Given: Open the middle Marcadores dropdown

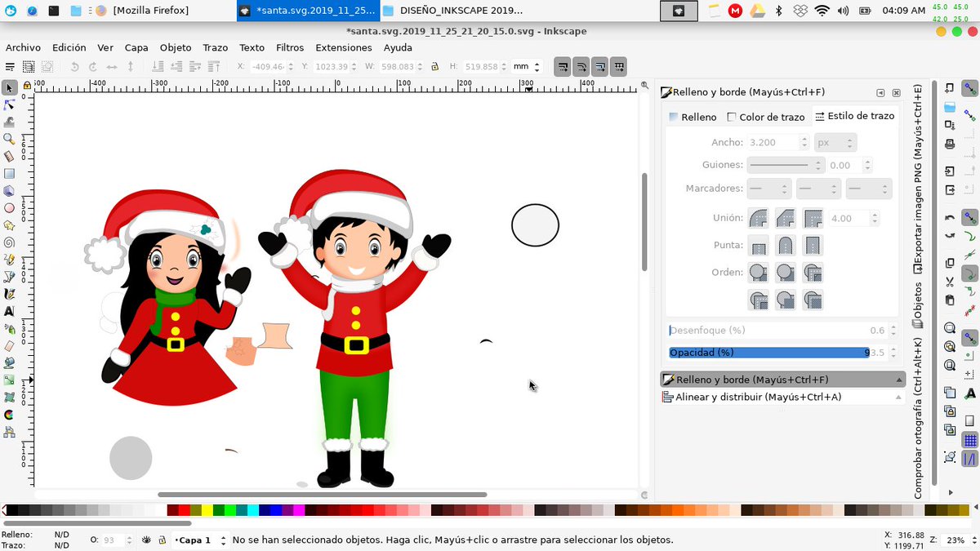Looking at the screenshot, I should 818,189.
